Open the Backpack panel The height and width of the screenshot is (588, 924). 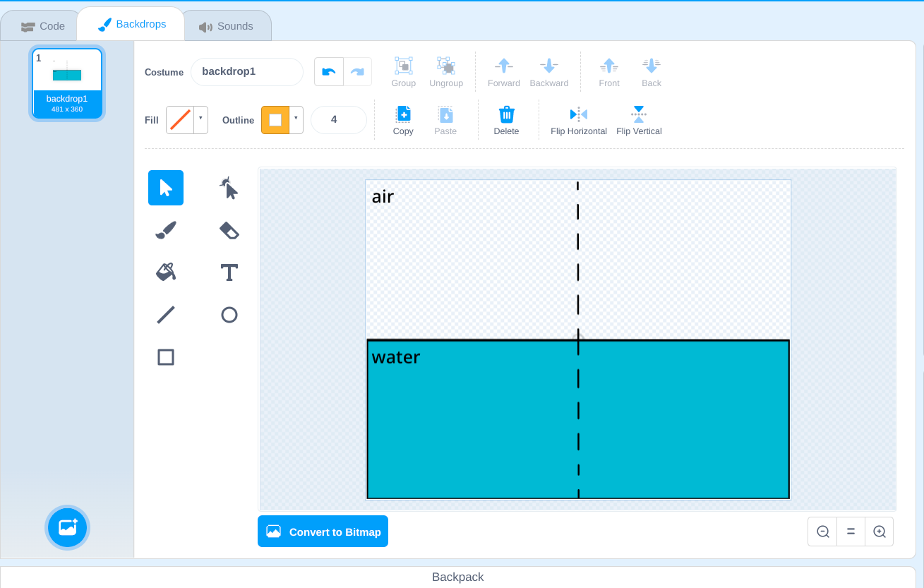click(457, 577)
